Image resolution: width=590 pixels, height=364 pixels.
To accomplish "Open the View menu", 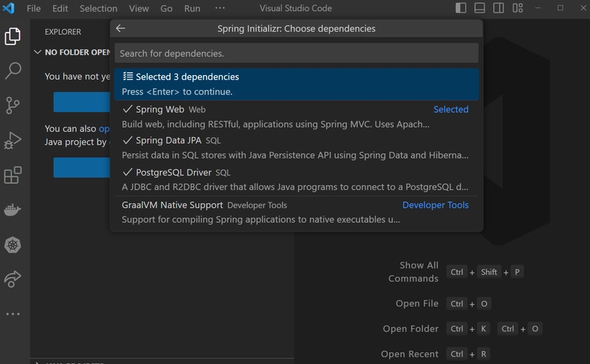I will click(x=139, y=8).
